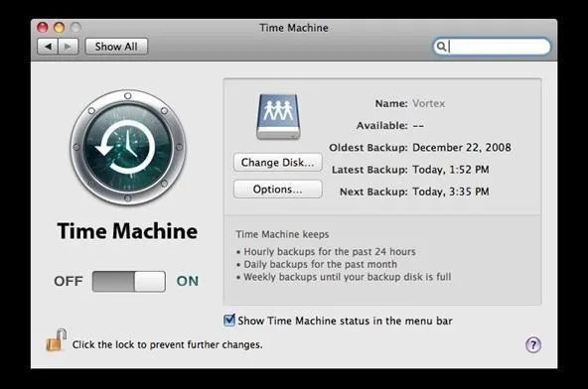Click the forward arrow navigation button
This screenshot has height=389, width=588.
tap(69, 47)
